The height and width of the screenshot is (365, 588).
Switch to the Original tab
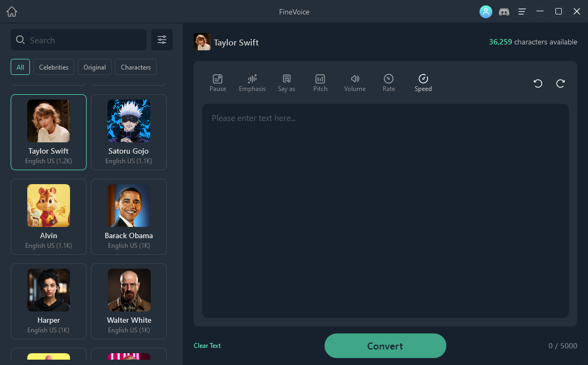coord(95,67)
